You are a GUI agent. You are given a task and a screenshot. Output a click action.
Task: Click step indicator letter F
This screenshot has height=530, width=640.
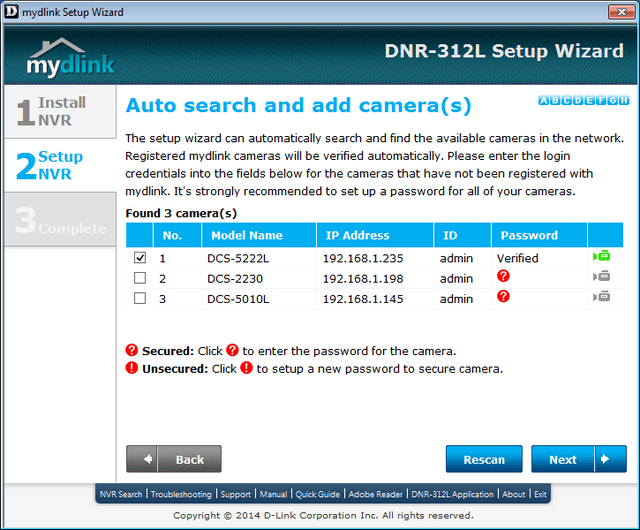pos(601,100)
